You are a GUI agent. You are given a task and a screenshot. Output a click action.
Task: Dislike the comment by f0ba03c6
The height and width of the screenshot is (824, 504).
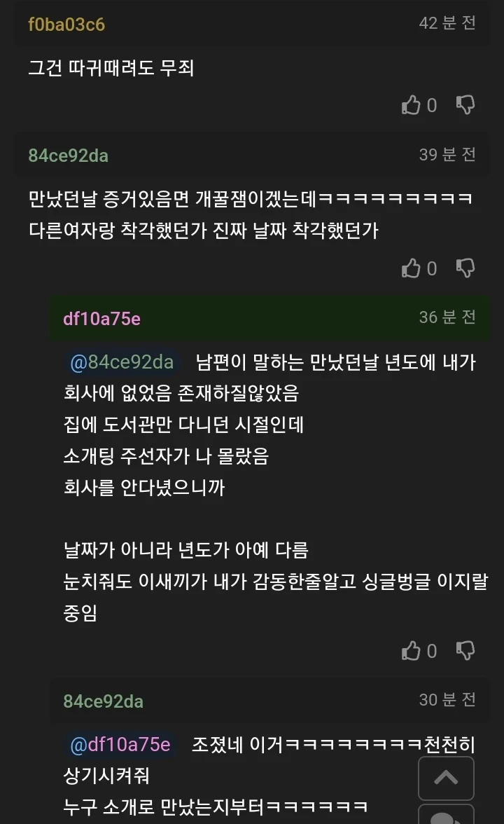click(465, 105)
